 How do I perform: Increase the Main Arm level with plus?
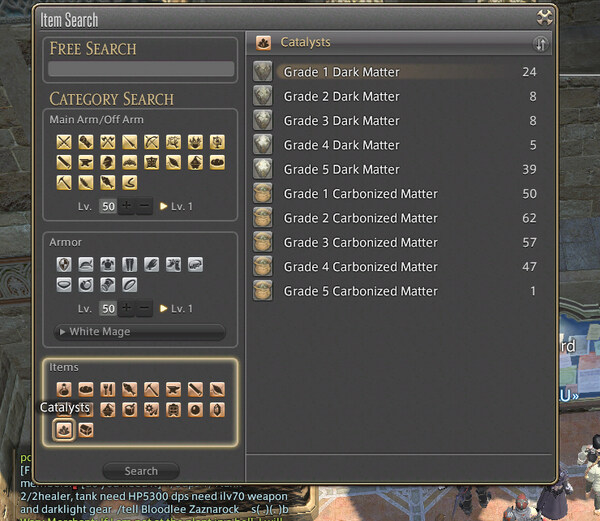click(x=127, y=206)
